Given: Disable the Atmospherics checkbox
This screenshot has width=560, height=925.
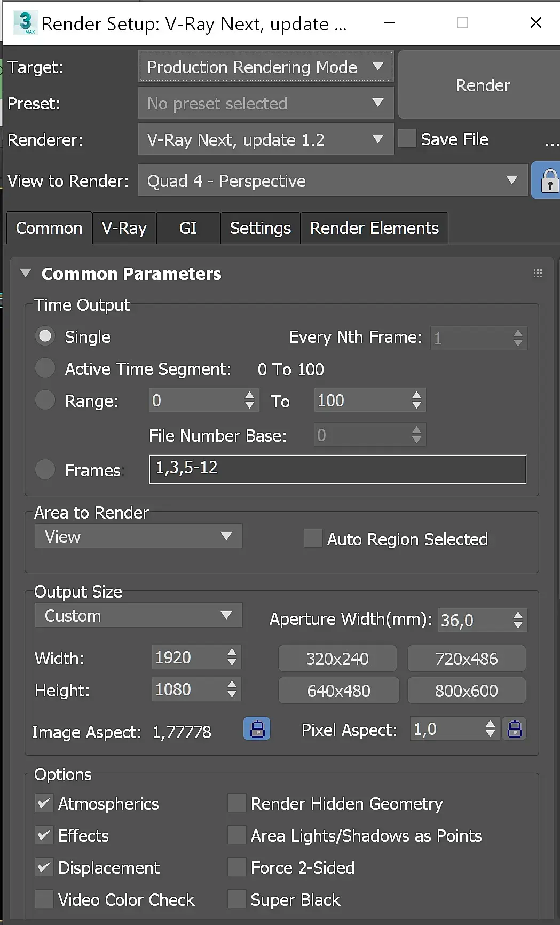Looking at the screenshot, I should tap(44, 803).
